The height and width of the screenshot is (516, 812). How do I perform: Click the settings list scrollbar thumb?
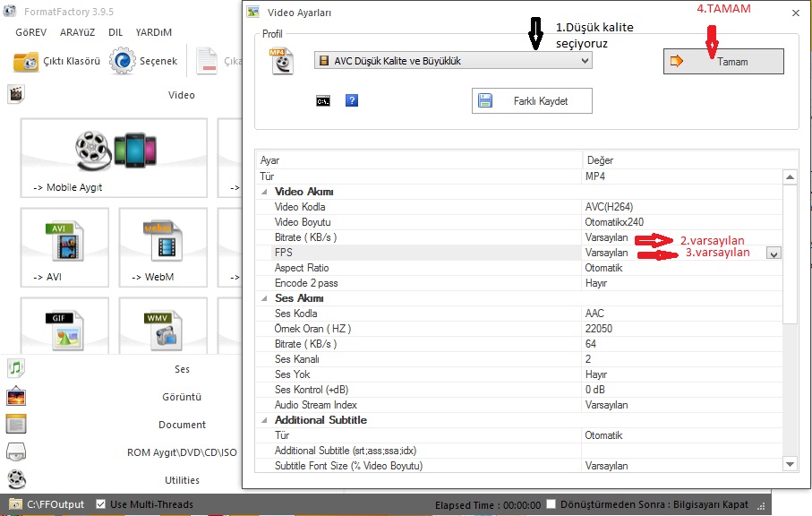tap(790, 254)
